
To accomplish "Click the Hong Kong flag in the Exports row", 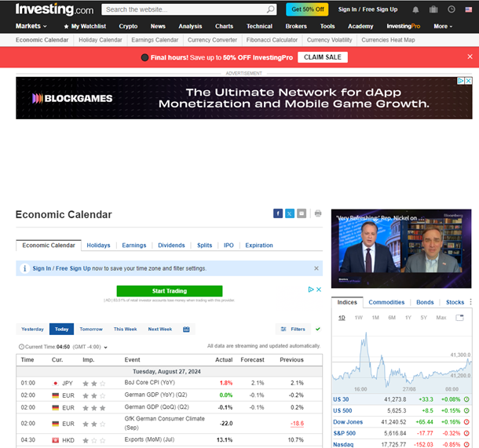I will coord(55,440).
